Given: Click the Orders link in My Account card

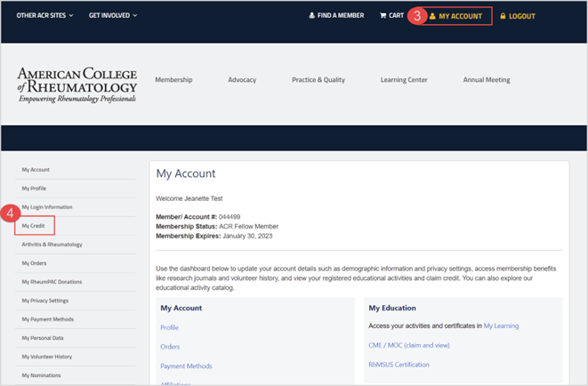Looking at the screenshot, I should (x=170, y=347).
